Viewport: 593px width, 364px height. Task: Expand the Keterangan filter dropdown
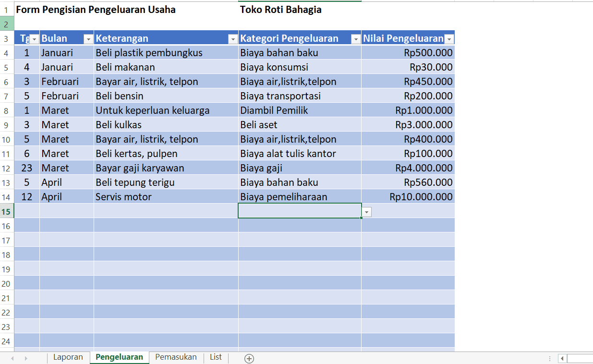[233, 39]
